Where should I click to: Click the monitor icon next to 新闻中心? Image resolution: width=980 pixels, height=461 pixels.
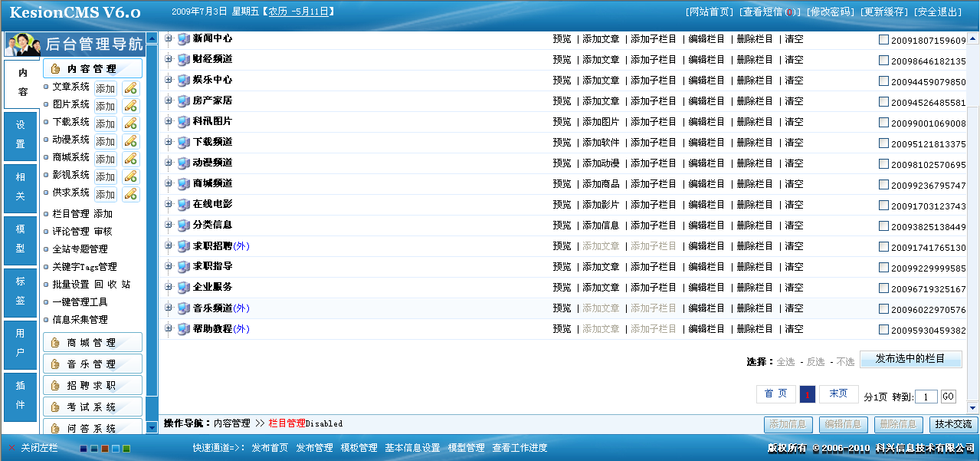[184, 39]
